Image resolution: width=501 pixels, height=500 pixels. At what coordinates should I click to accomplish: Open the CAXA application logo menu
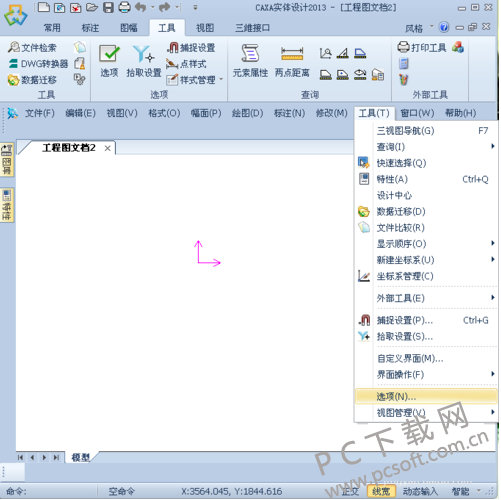tap(15, 15)
